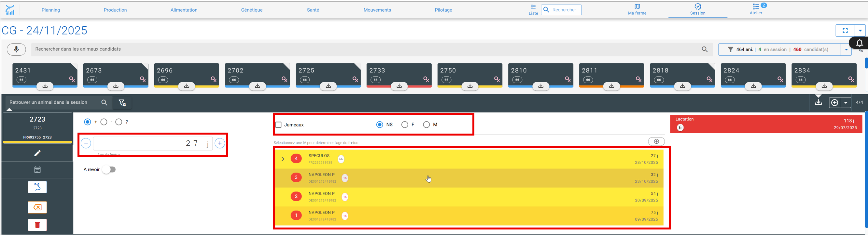868x235 pixels.
Task: Open the Alimentation menu
Action: point(184,10)
